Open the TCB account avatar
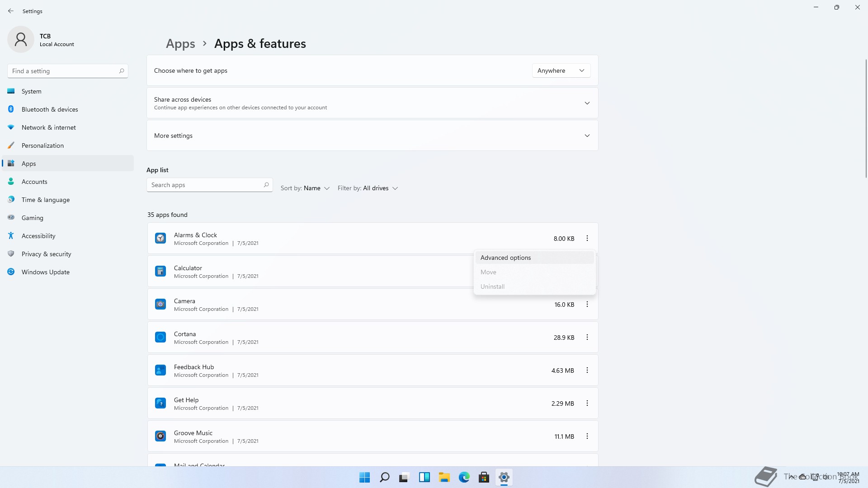Image resolution: width=868 pixels, height=488 pixels. pyautogui.click(x=21, y=40)
